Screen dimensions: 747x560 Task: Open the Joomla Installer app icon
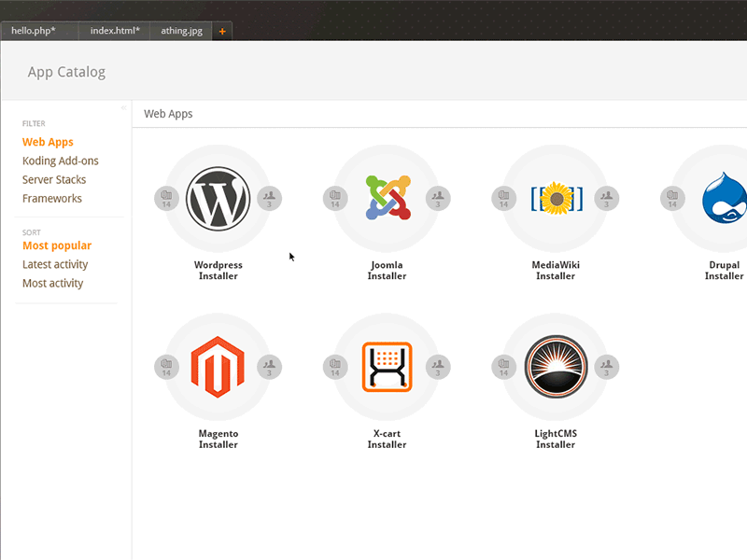(387, 198)
